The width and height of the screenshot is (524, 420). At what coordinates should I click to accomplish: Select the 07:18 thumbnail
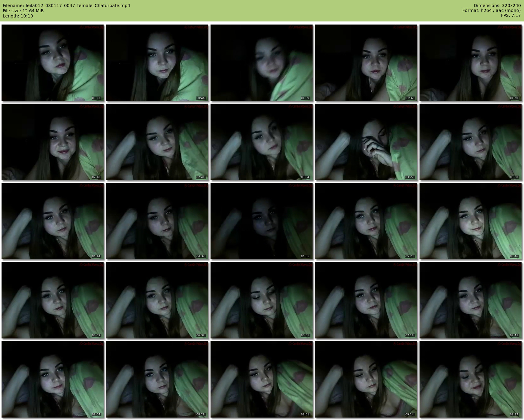tap(366, 300)
